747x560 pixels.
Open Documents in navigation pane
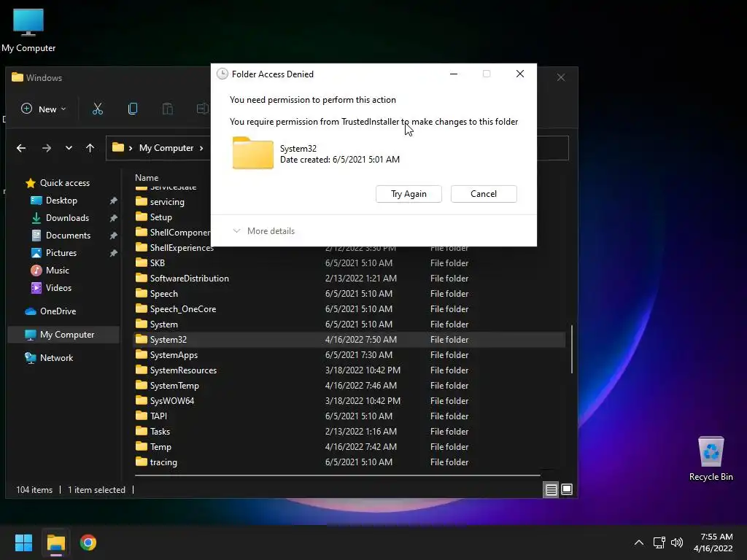coord(68,236)
